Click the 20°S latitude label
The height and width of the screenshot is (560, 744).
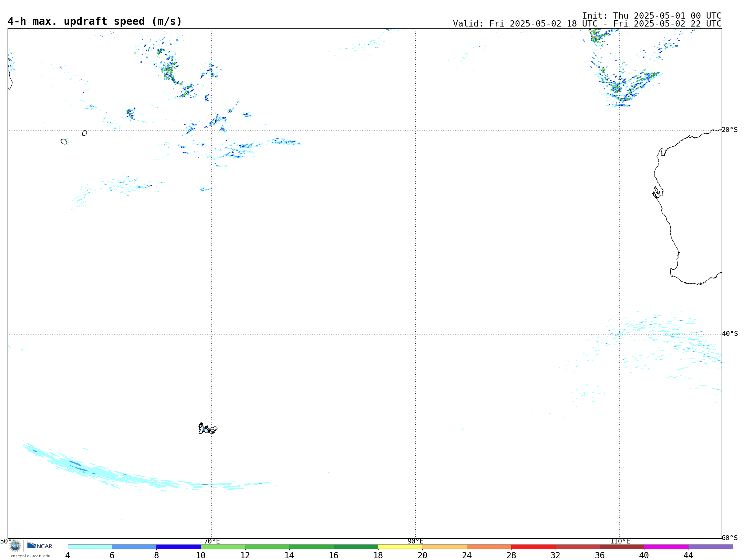pyautogui.click(x=730, y=130)
